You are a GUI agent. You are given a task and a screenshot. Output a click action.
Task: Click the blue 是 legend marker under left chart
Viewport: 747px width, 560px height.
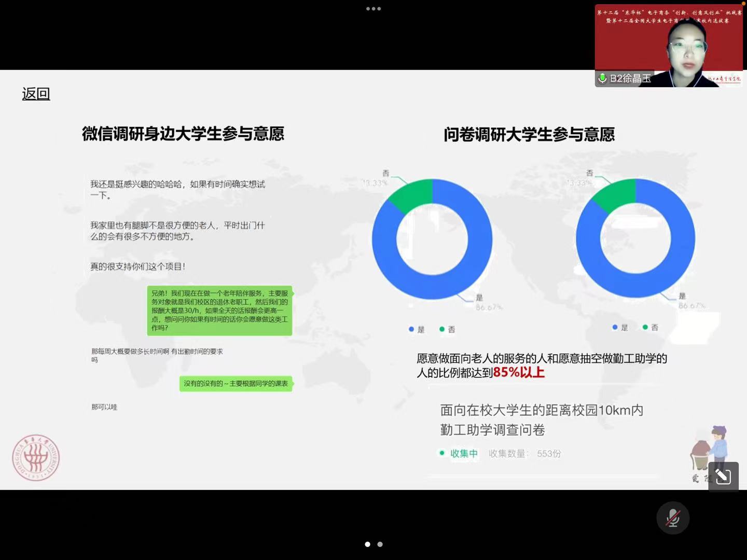[412, 329]
